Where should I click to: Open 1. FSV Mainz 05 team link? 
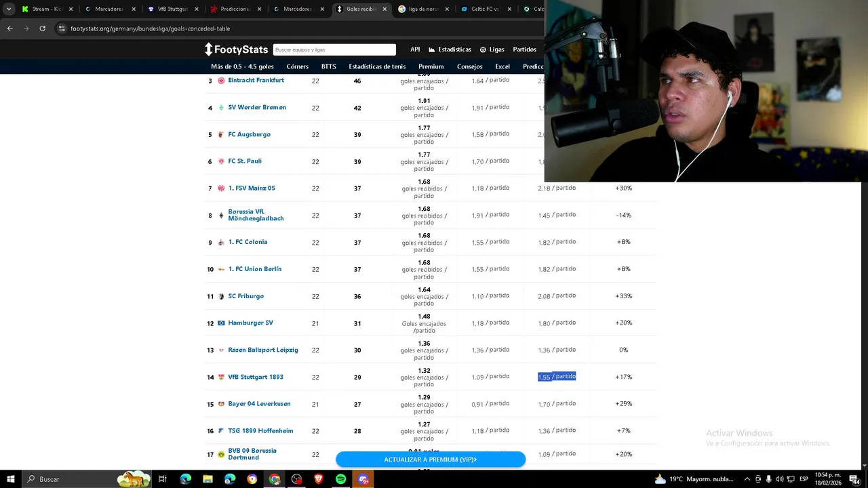(252, 188)
